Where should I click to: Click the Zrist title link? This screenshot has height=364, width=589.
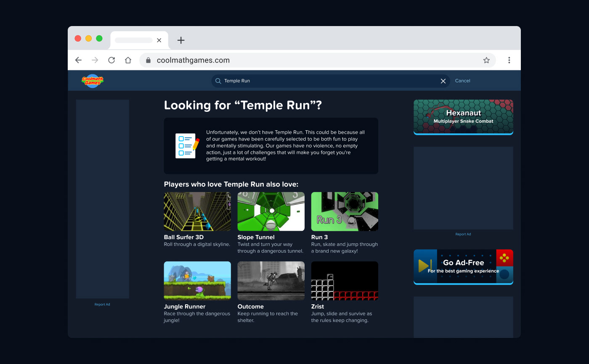coord(318,306)
